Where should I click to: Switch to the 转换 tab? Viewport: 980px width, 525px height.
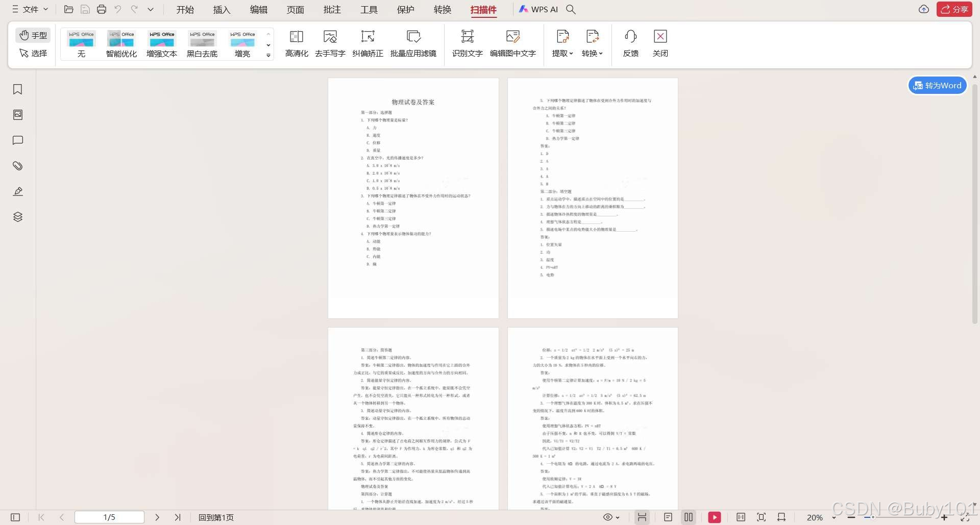click(442, 10)
